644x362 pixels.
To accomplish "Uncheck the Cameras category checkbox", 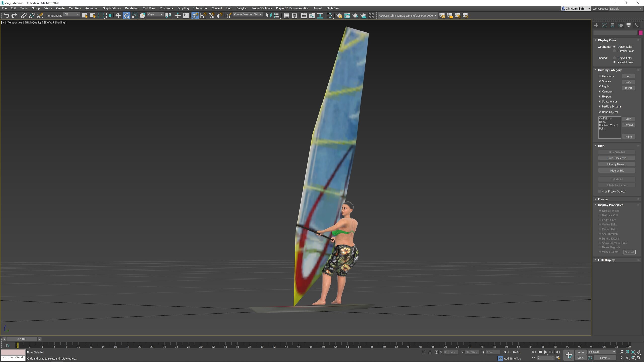I will tap(600, 91).
